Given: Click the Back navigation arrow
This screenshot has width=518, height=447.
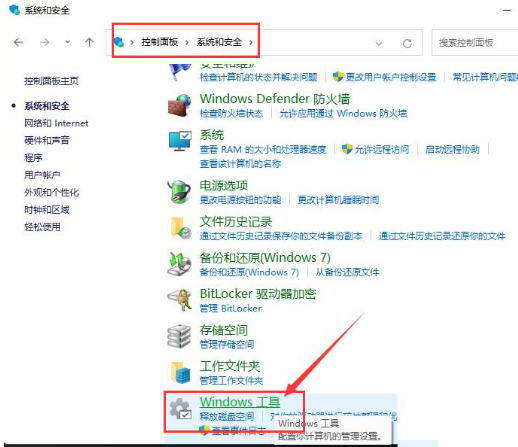Looking at the screenshot, I should pos(18,42).
